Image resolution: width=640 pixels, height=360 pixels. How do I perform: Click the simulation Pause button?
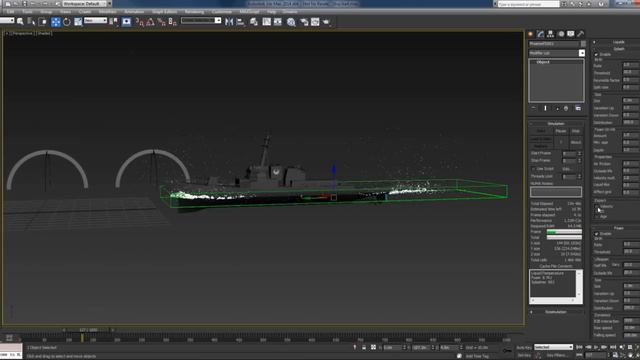tap(561, 131)
